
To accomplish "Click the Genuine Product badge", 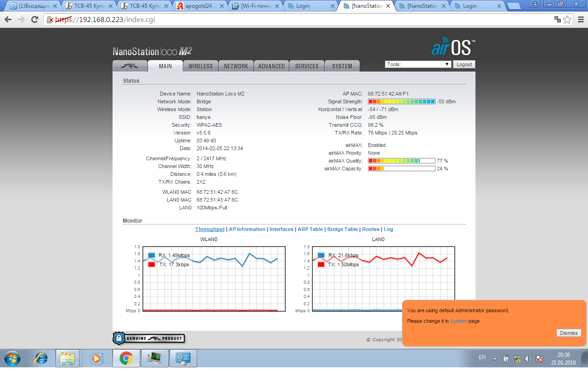I will (148, 338).
